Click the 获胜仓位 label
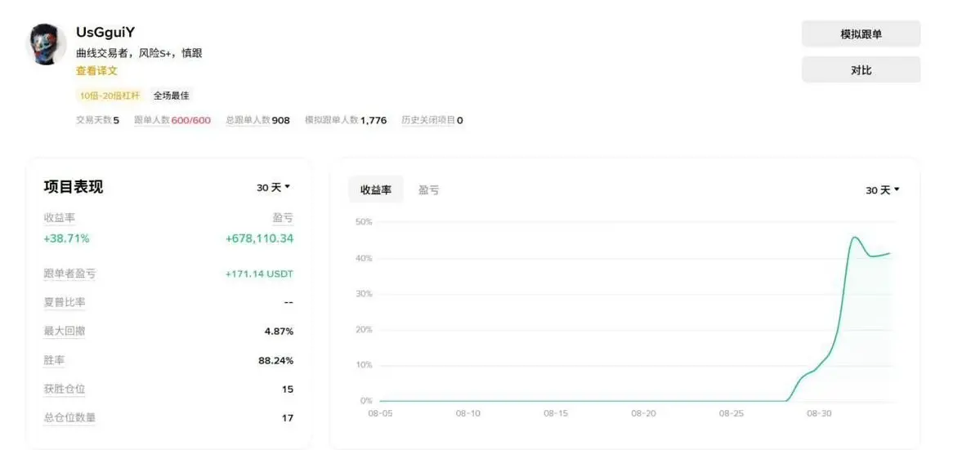The height and width of the screenshot is (450, 980). coord(65,389)
